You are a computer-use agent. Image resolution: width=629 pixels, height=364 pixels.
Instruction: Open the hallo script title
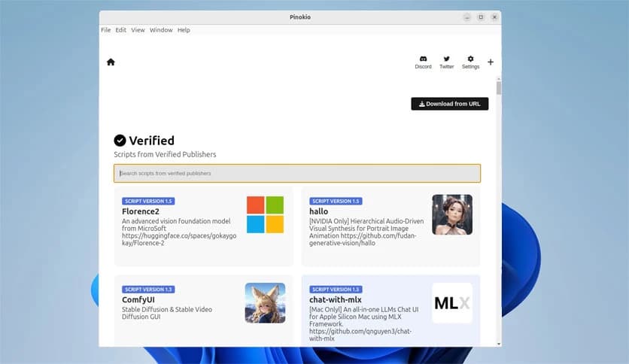point(318,211)
